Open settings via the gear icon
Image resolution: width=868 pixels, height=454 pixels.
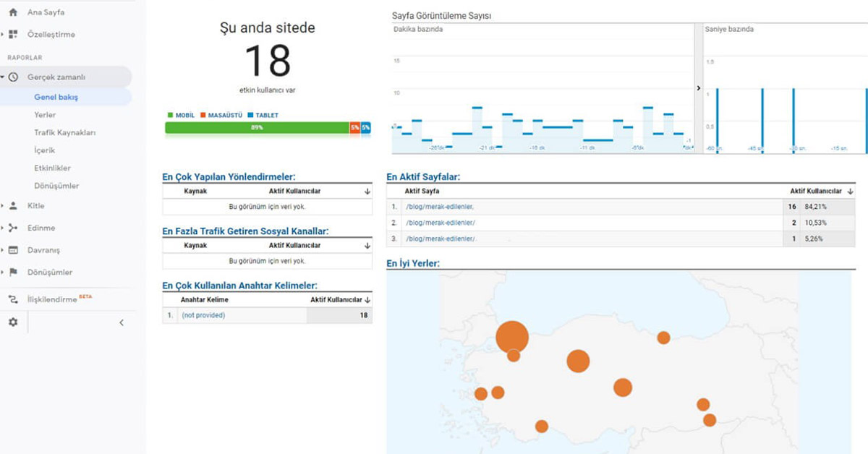(x=13, y=322)
